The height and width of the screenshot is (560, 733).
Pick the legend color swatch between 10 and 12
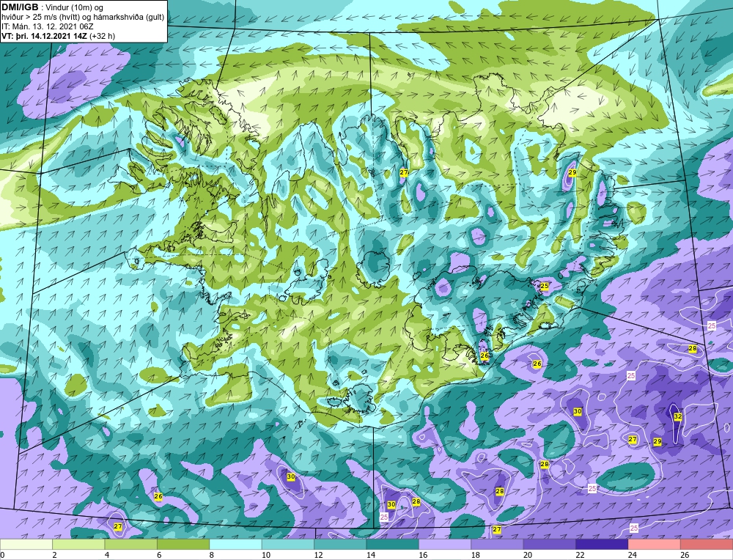pos(288,545)
